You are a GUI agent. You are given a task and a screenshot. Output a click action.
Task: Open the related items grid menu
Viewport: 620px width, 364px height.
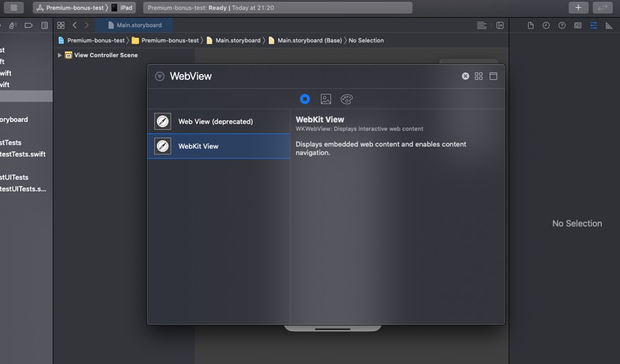point(61,25)
